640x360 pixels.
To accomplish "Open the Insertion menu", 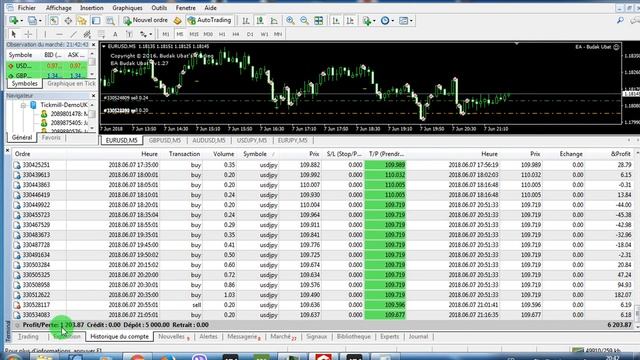I will tap(91, 8).
